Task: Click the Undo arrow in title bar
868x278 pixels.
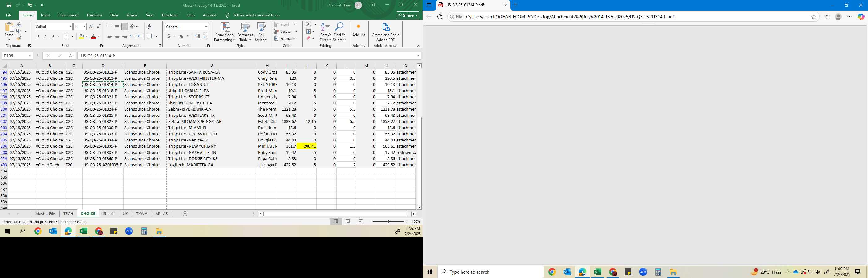Action: point(30,5)
